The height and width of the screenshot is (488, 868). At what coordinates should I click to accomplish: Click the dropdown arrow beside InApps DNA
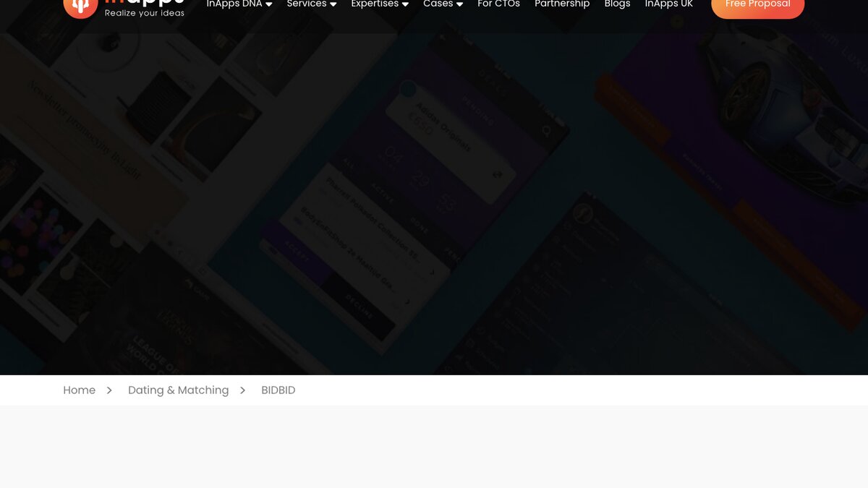click(268, 4)
